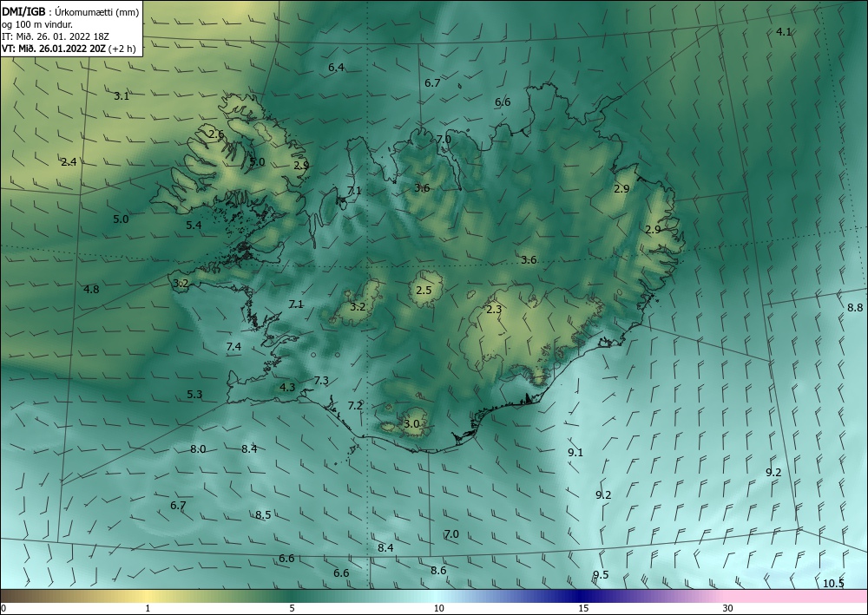This screenshot has height=615, width=868.
Task: Click the '10' tick on the color scale
Action: [x=438, y=608]
